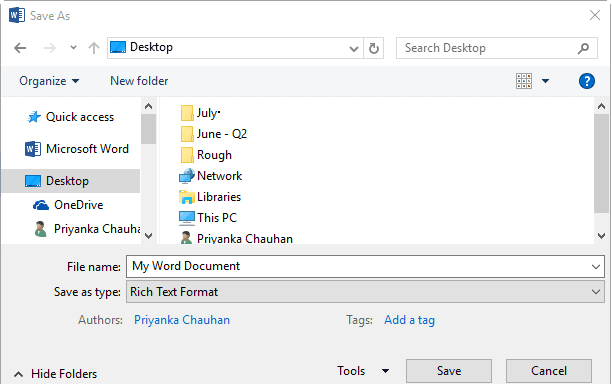The height and width of the screenshot is (384, 612).
Task: Click the OneDrive cloud icon
Action: point(41,205)
